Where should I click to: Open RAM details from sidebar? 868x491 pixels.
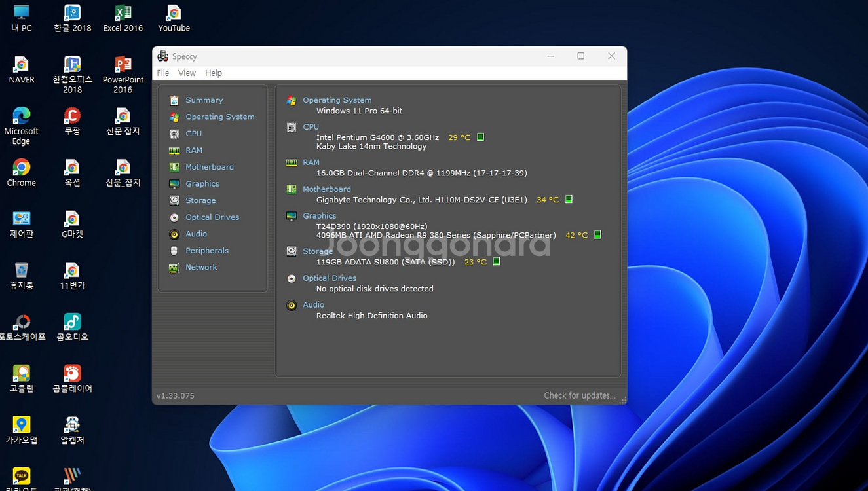193,150
